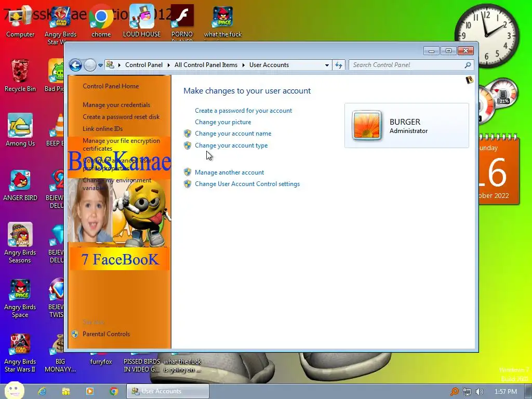The width and height of the screenshot is (532, 399).
Task: Click Change your picture link
Action: point(223,122)
